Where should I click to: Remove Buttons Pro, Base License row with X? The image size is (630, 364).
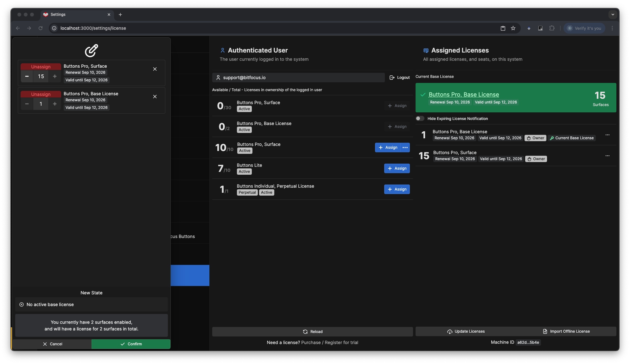(x=155, y=97)
